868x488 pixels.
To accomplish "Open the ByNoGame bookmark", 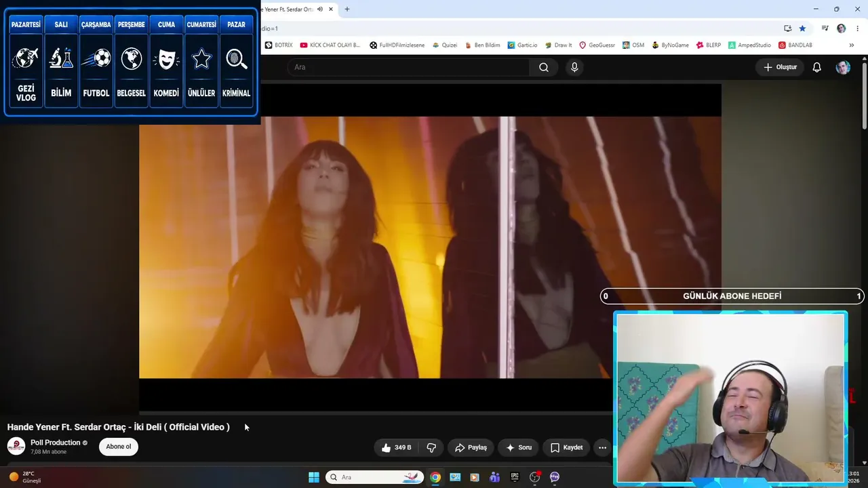I will coord(670,45).
